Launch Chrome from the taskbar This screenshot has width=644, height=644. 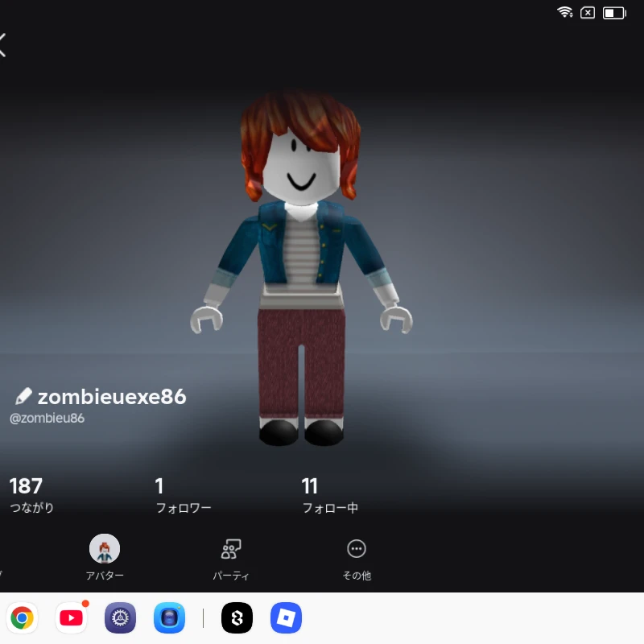tap(23, 617)
